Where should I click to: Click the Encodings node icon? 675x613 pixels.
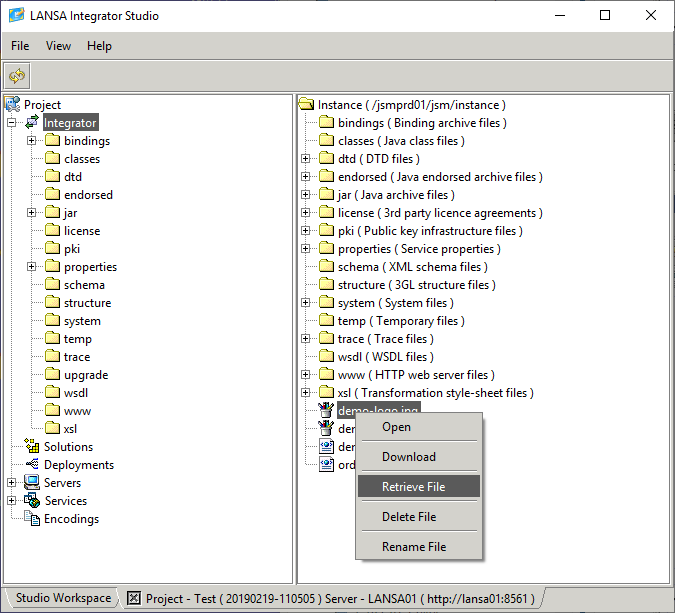pos(31,519)
